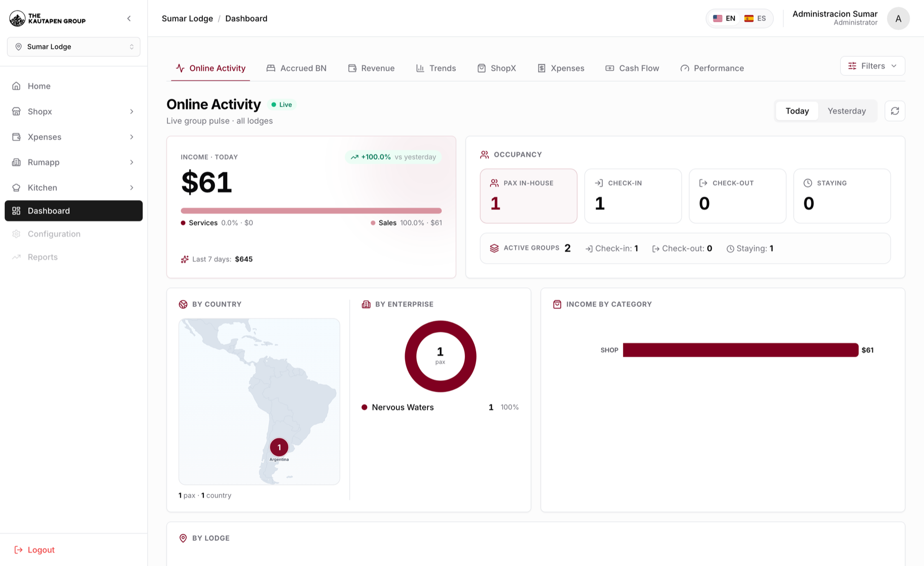The height and width of the screenshot is (566, 924).
Task: Click the Sumar Lodge breadcrumb link
Action: tap(187, 18)
